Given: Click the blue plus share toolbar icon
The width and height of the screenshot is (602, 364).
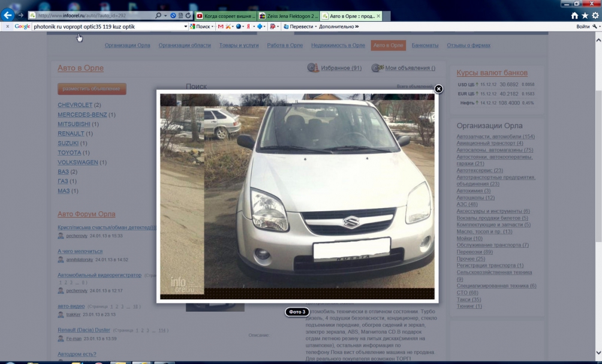Looking at the screenshot, I should click(260, 26).
